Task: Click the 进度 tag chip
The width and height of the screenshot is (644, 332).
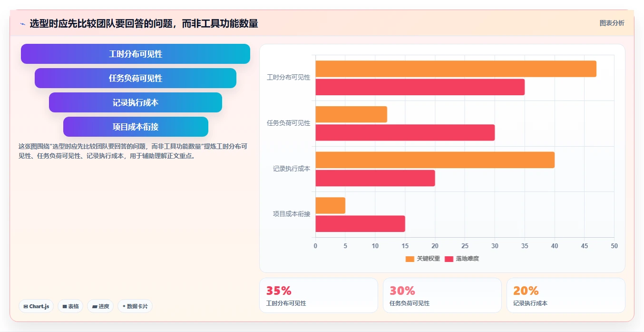Action: tap(100, 306)
